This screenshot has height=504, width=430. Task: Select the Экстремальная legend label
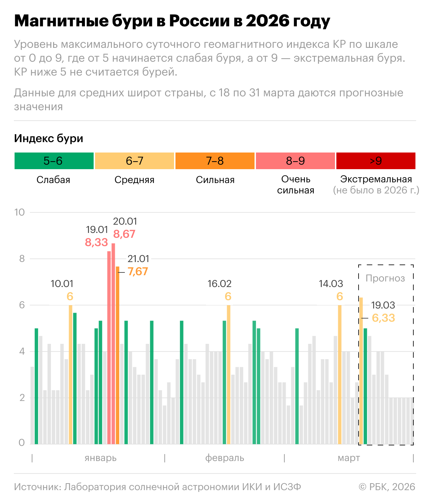click(376, 179)
